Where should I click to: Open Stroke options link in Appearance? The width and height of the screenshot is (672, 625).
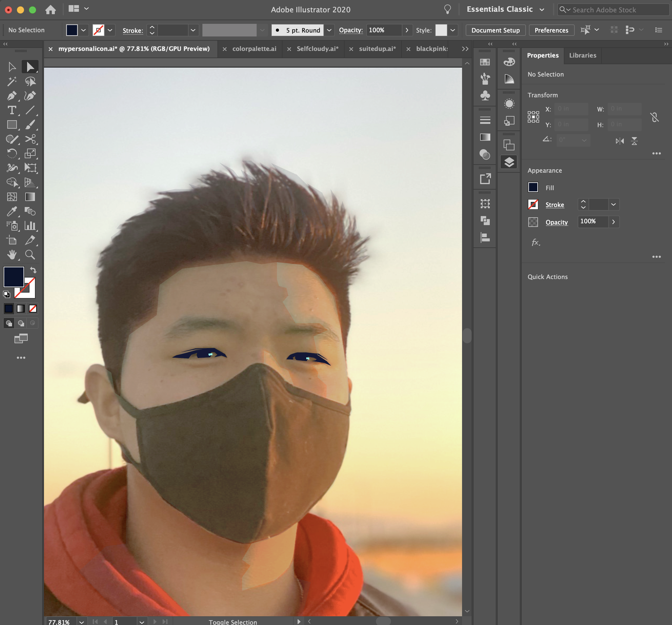pyautogui.click(x=554, y=205)
